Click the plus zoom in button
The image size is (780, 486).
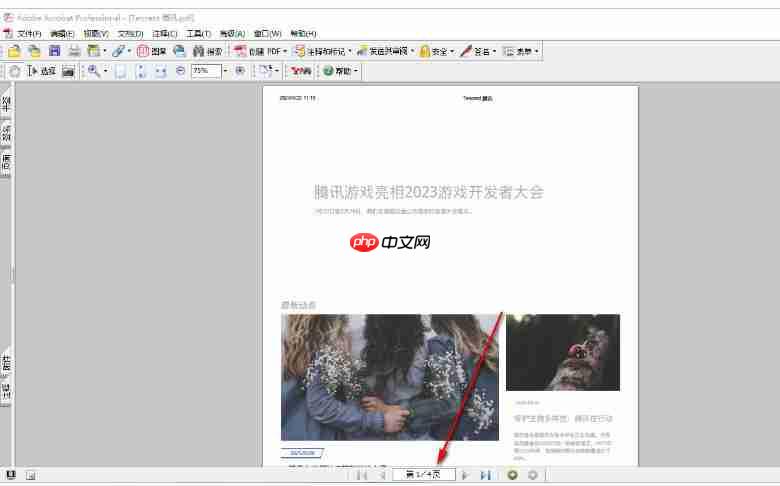240,71
